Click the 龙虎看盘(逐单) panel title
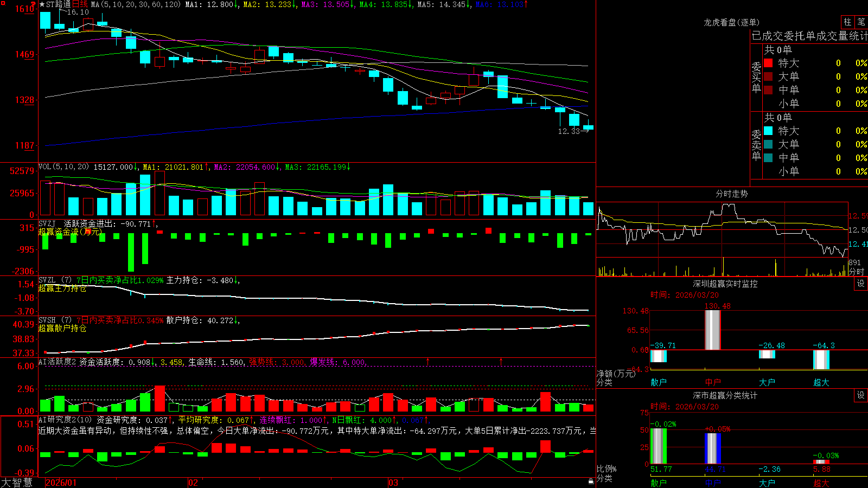The image size is (868, 488). click(731, 22)
